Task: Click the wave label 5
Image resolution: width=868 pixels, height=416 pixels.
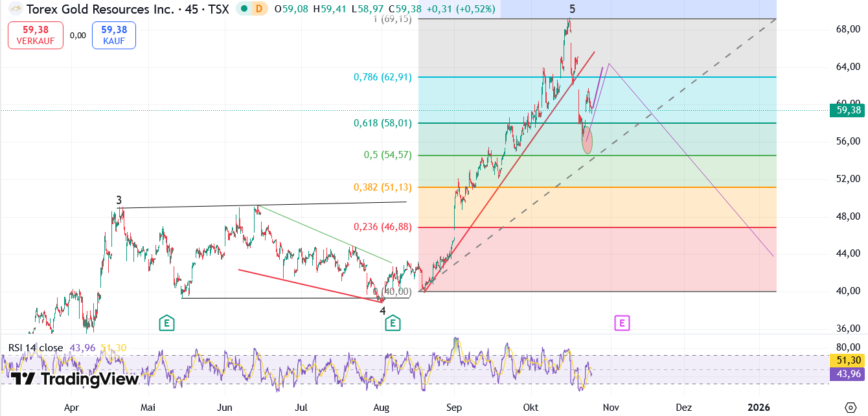Action: point(573,9)
